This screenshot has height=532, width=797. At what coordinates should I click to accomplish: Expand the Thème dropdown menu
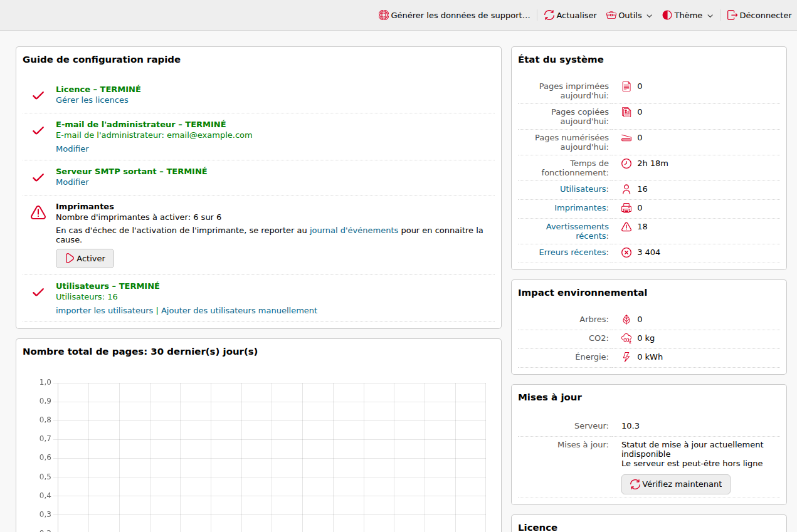click(x=688, y=15)
